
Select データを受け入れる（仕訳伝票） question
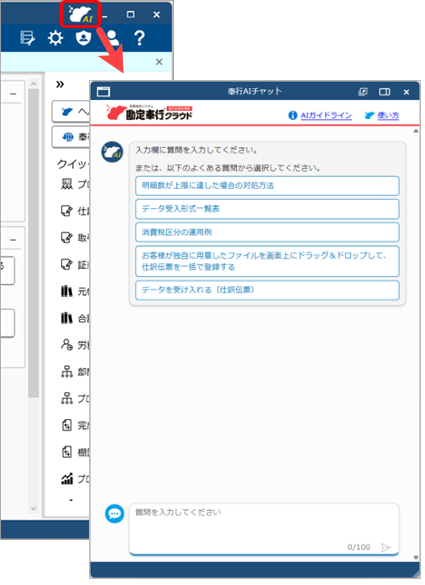click(267, 290)
